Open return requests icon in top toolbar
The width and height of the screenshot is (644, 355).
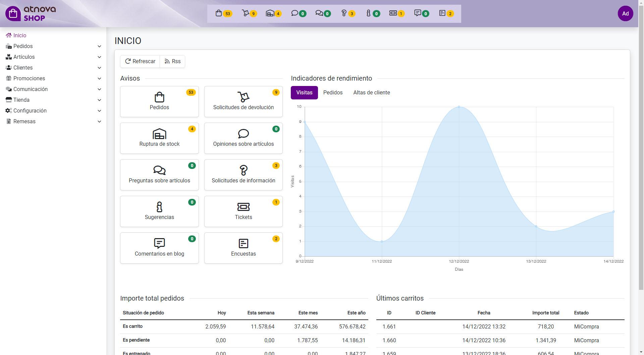[x=249, y=13]
